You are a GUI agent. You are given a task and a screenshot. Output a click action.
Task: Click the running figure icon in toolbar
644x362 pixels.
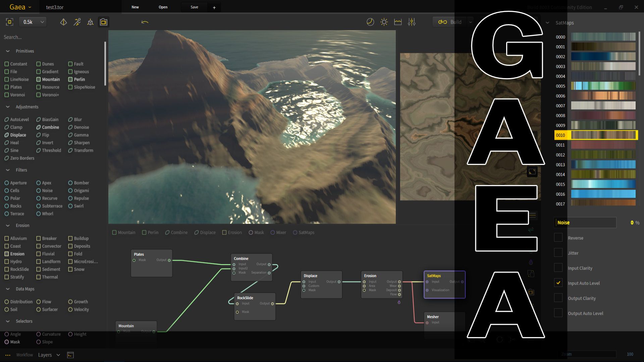click(x=77, y=22)
